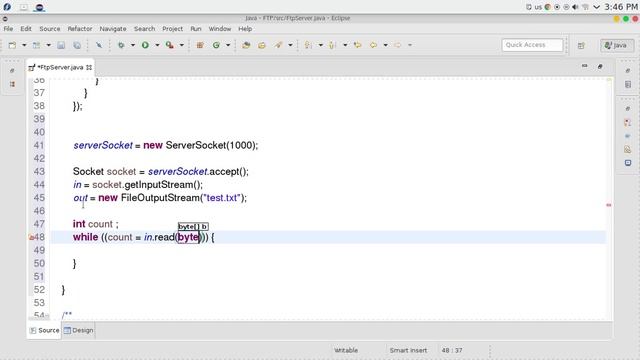Close the FtpServer.java tab

[x=89, y=67]
